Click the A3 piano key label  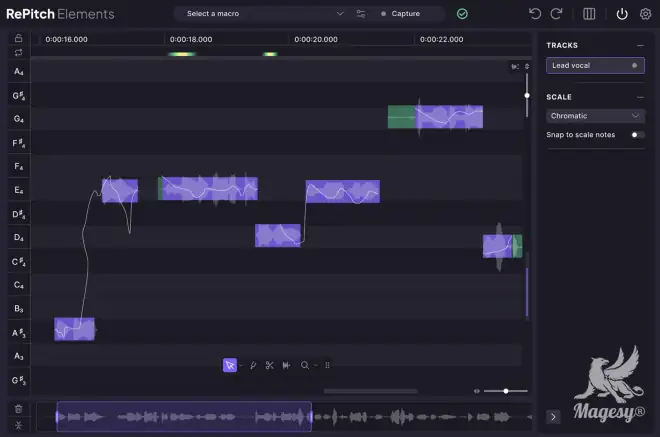[x=19, y=356]
